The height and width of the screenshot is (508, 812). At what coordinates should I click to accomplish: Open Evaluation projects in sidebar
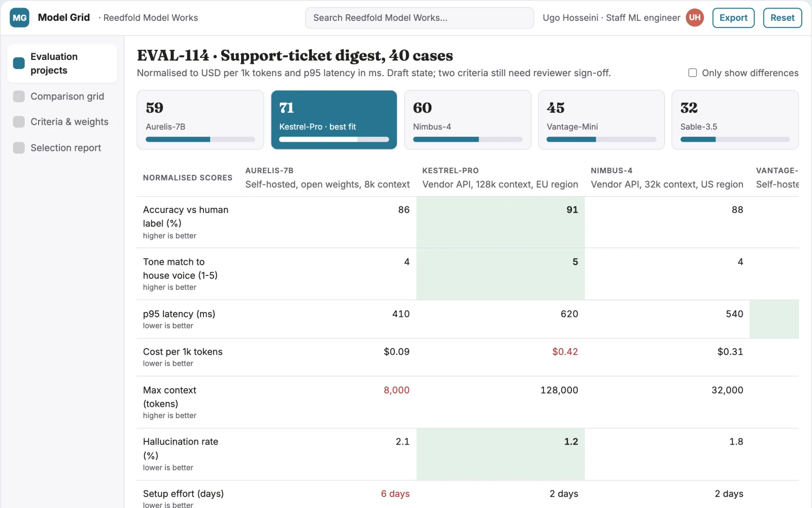coord(62,63)
